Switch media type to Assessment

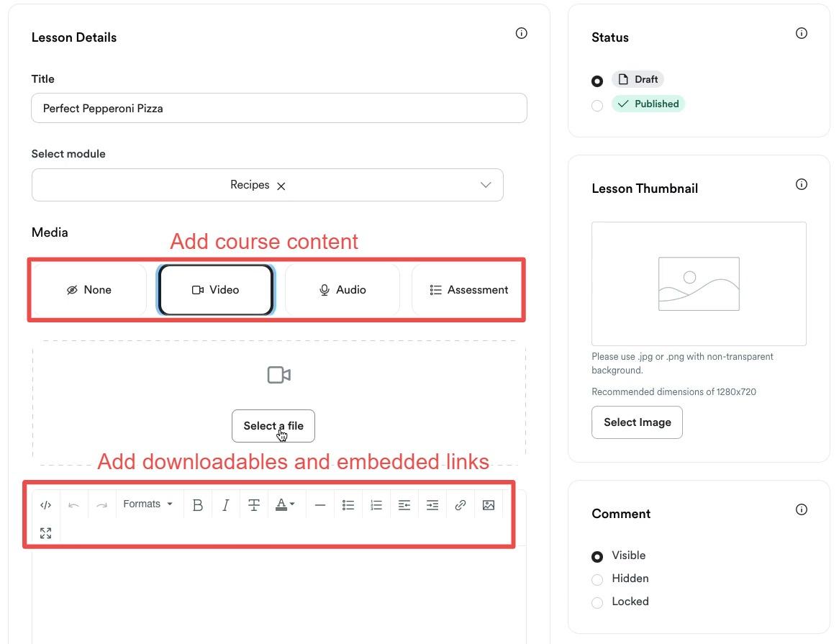(467, 290)
